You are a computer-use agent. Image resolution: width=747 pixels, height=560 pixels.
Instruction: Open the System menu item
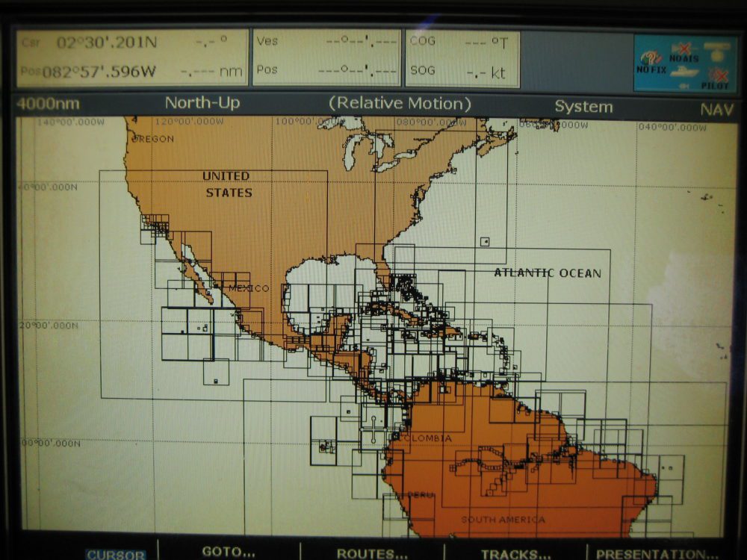(x=584, y=107)
